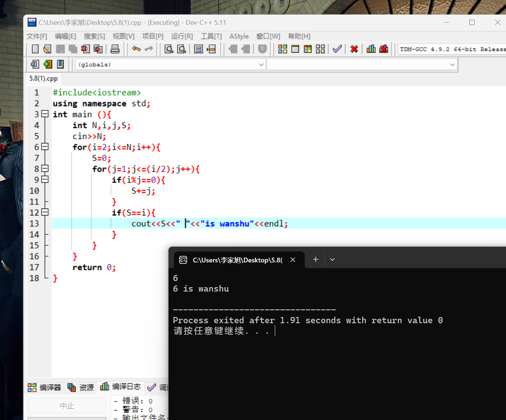The height and width of the screenshot is (420, 506).
Task: Open Find using the magnifier icon
Action: pyautogui.click(x=169, y=49)
